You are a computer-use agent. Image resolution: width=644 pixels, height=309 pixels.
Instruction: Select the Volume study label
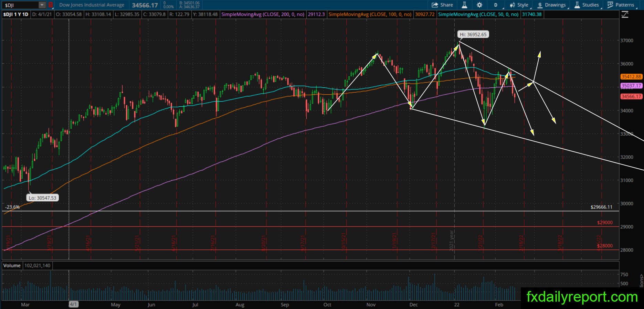[x=12, y=266]
